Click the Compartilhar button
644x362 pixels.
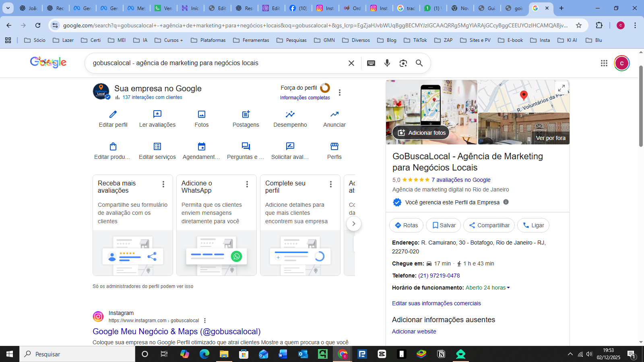[489, 225]
